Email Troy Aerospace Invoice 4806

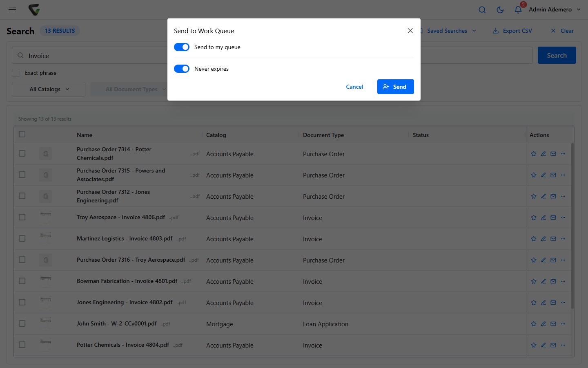[x=553, y=218]
